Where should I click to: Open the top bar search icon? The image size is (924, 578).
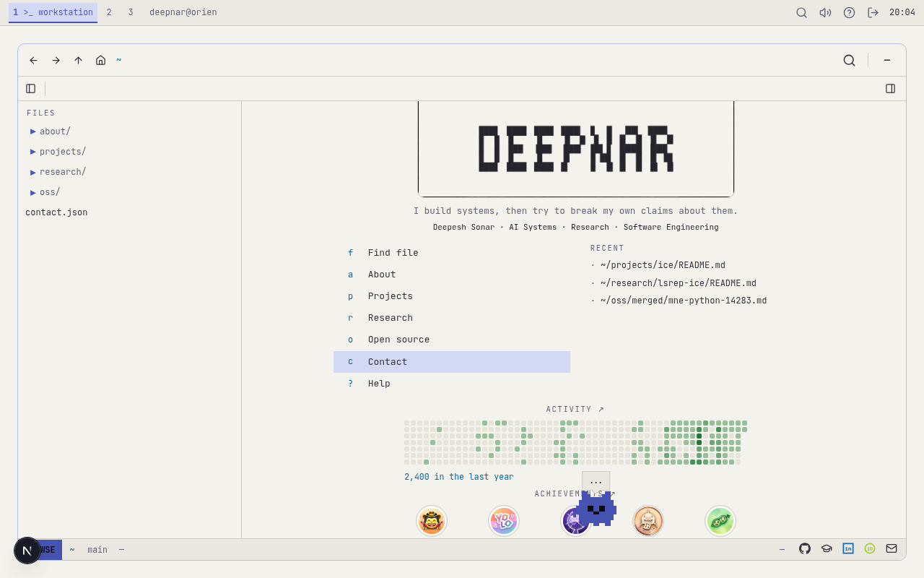[x=801, y=12]
